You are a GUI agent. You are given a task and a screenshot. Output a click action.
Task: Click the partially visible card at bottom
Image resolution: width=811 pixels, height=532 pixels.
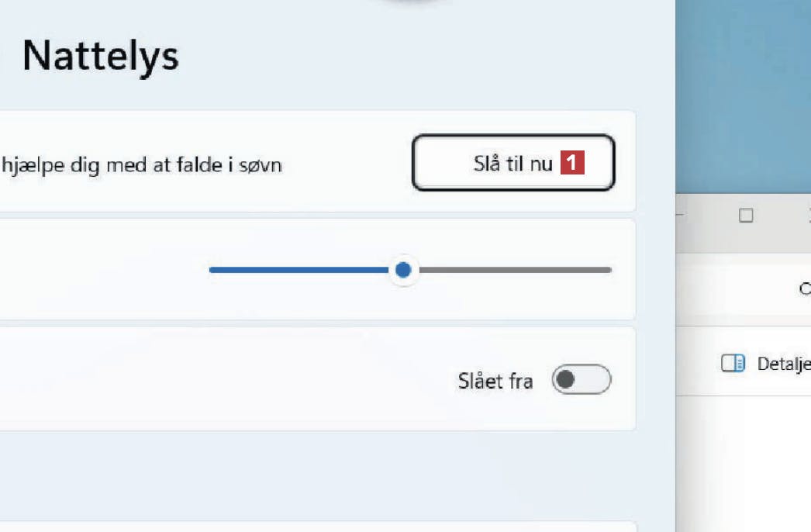[x=318, y=527]
